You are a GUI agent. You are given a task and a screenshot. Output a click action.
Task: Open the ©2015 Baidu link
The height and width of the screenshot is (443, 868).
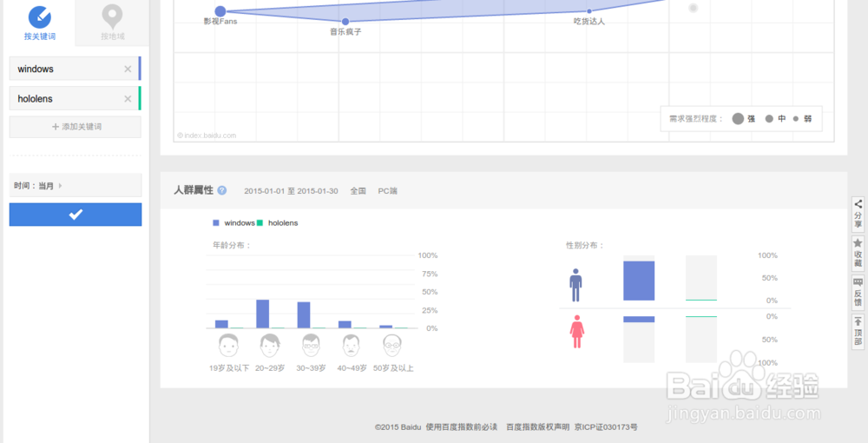point(398,427)
